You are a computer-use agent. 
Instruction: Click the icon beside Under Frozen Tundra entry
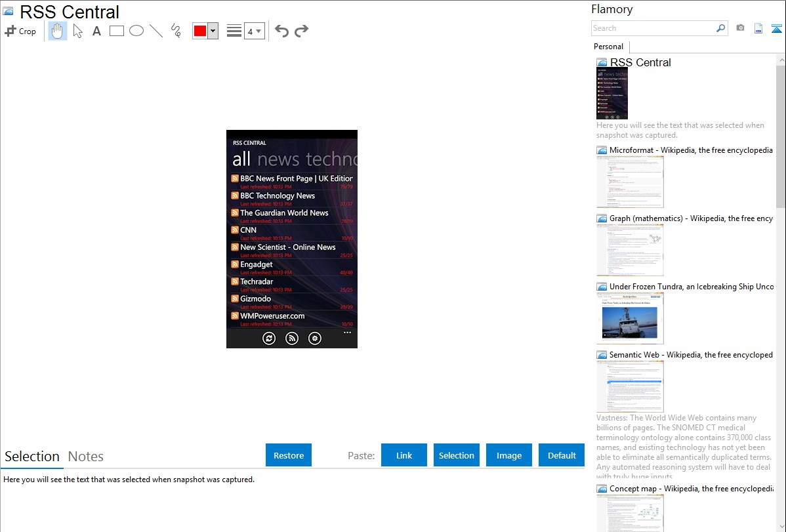click(602, 287)
